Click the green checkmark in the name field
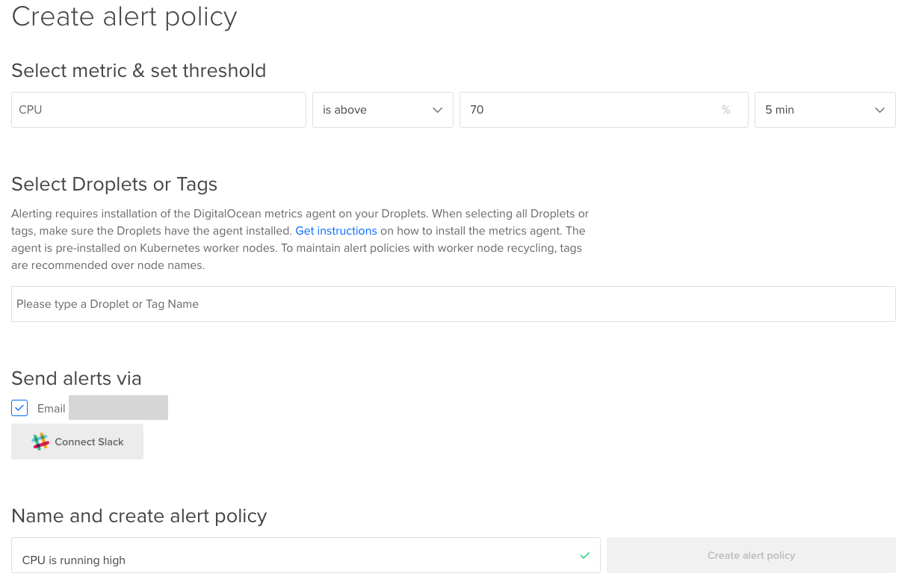The height and width of the screenshot is (588, 916). point(585,554)
